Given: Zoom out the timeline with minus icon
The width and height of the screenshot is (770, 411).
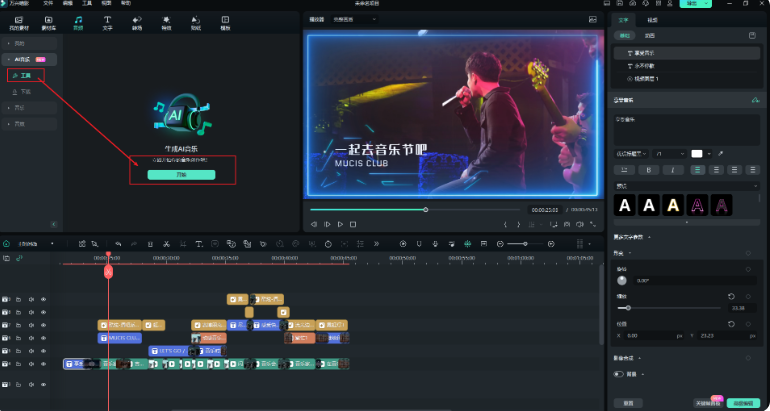Looking at the screenshot, I should (x=500, y=244).
